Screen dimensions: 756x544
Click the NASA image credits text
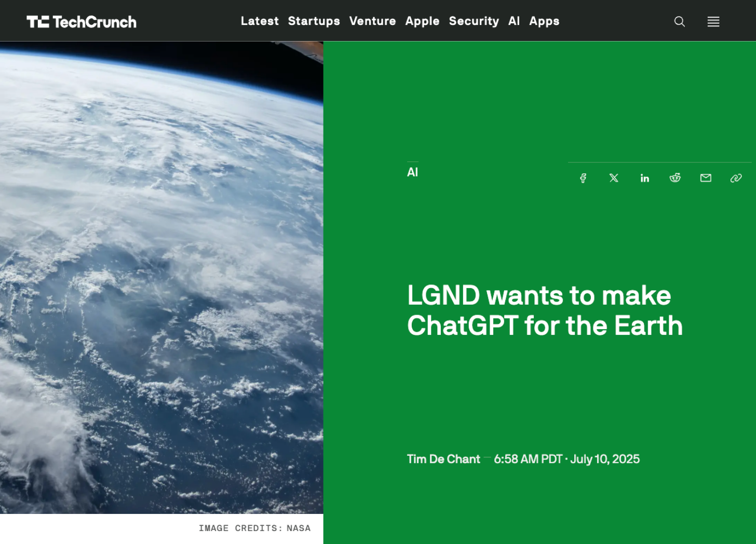coord(254,528)
